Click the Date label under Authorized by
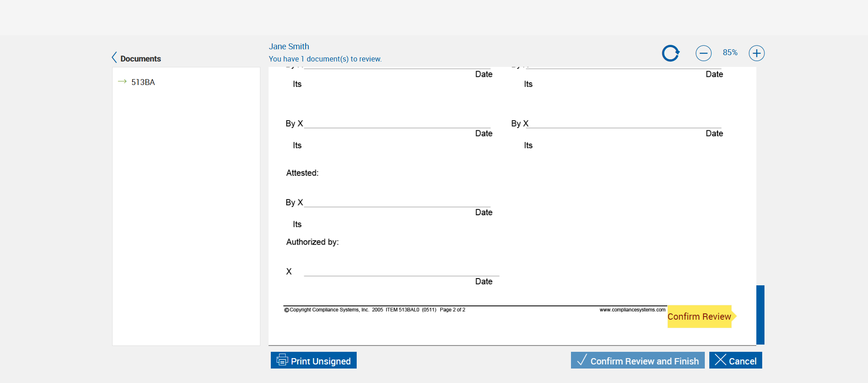868x383 pixels. [483, 282]
